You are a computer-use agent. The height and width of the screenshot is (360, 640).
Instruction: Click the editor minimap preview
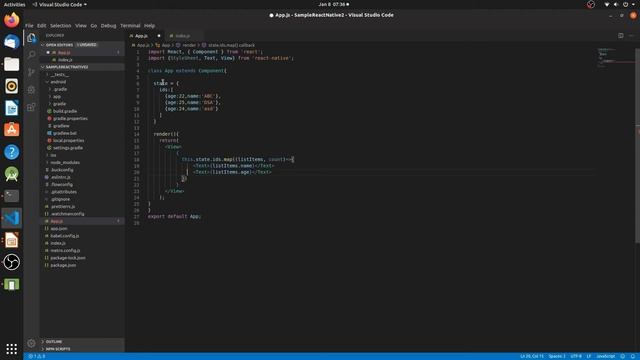click(616, 57)
